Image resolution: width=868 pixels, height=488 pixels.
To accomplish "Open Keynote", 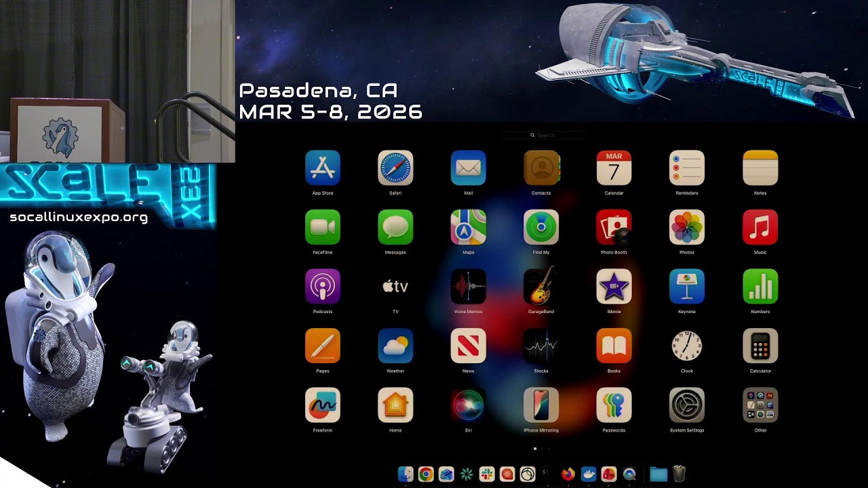I will click(x=687, y=287).
